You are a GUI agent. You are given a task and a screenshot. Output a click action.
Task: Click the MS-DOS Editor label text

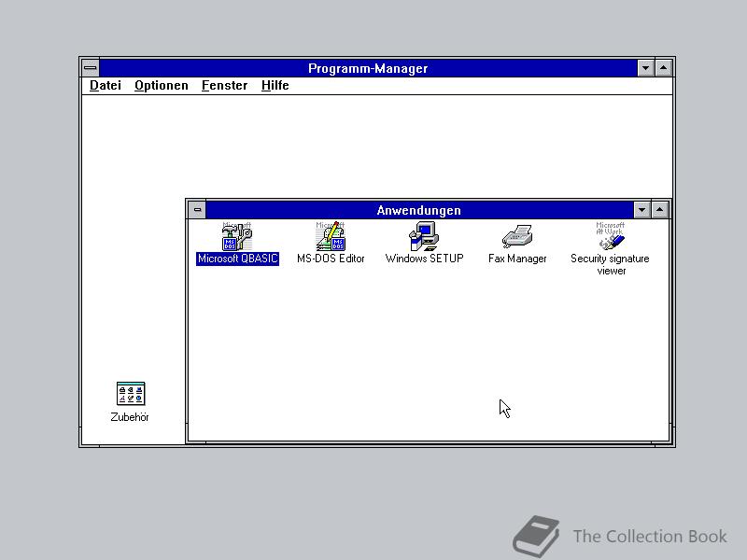coord(331,259)
